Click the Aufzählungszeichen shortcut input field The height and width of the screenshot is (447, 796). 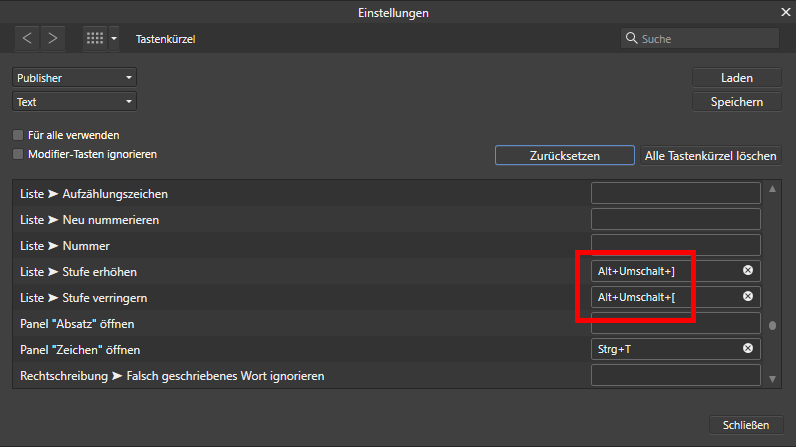676,193
